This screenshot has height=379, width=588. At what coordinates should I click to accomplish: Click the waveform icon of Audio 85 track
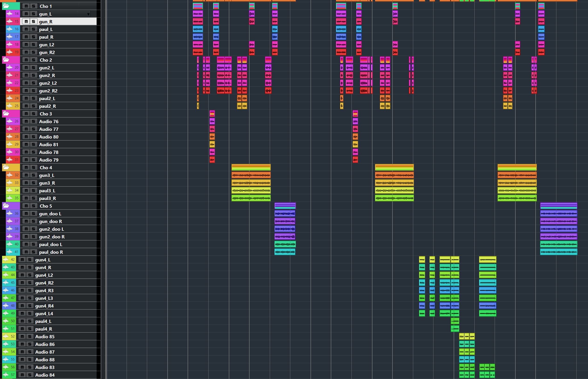point(6,336)
